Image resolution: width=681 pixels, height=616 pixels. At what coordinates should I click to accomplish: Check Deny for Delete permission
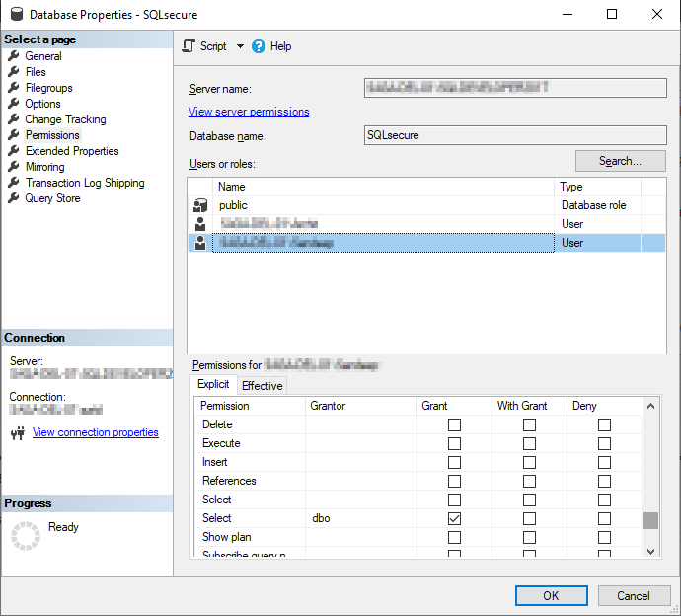pyautogui.click(x=605, y=424)
